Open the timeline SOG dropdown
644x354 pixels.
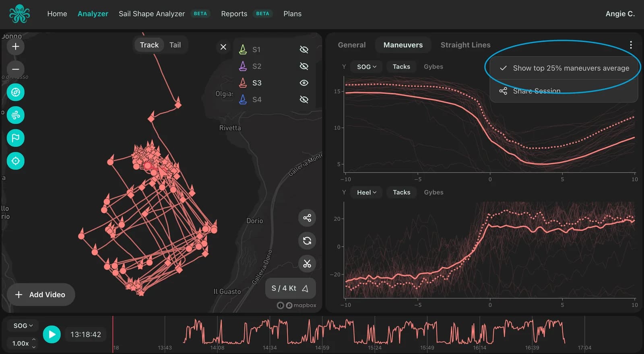pos(23,325)
